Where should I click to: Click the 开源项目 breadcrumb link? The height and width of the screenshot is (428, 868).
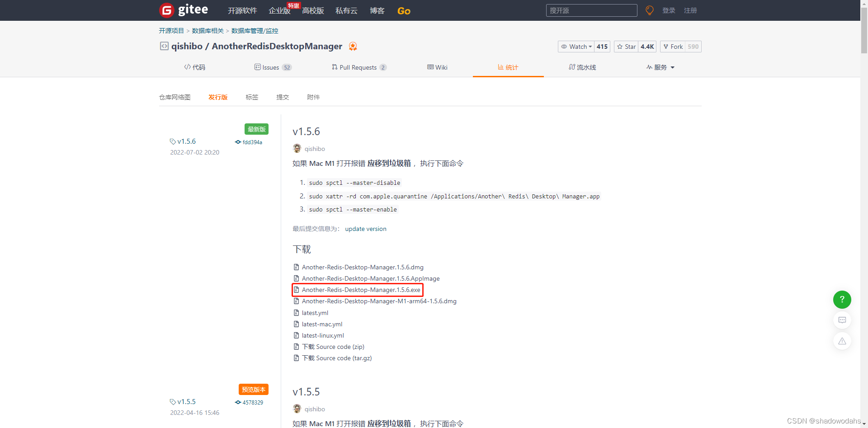coord(171,31)
